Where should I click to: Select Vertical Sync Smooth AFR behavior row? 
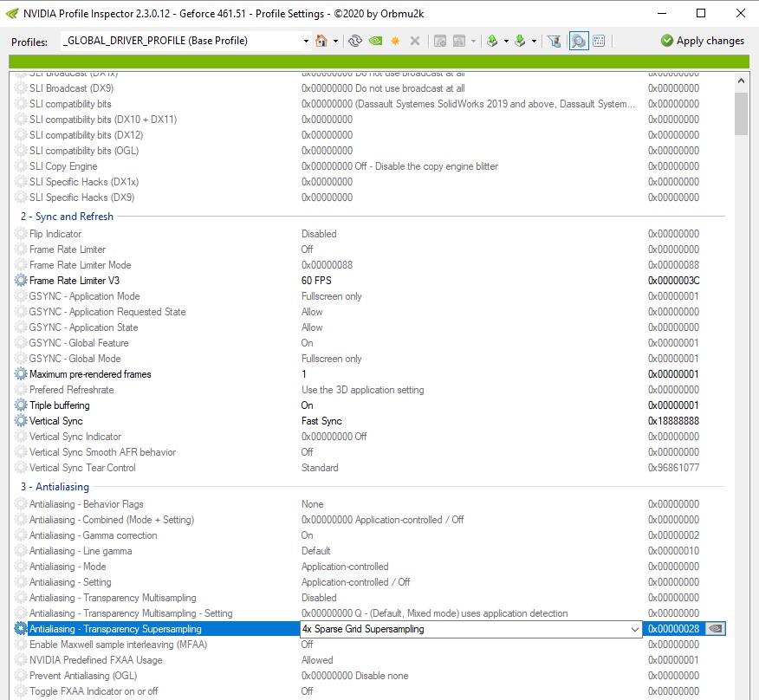click(368, 452)
